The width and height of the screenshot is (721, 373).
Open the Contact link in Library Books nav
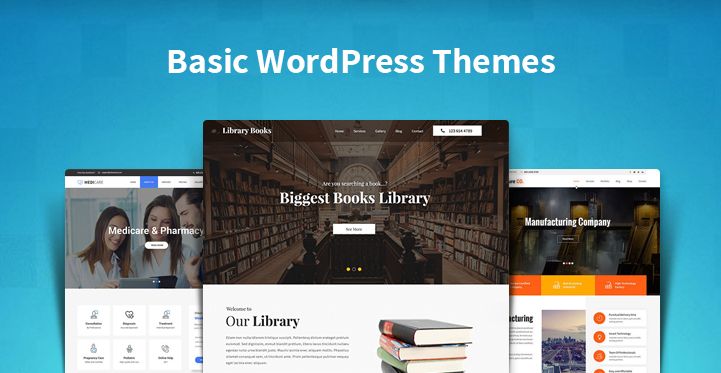[x=418, y=131]
